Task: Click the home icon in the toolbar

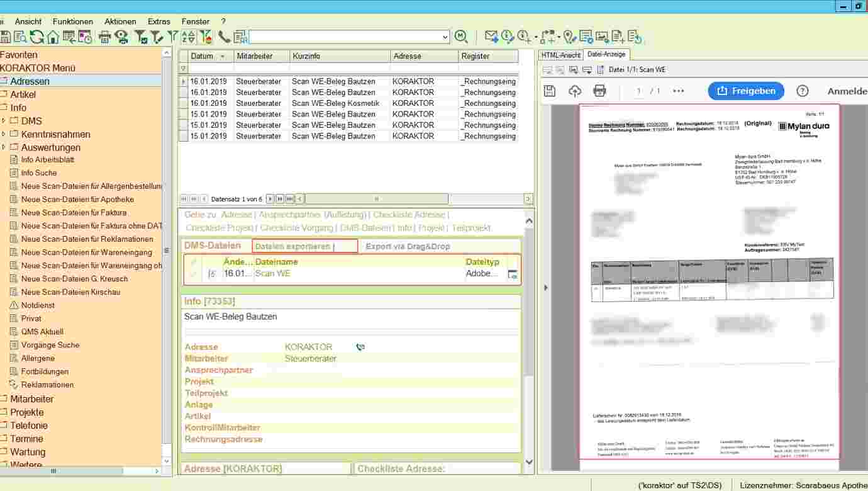Action: pyautogui.click(x=53, y=37)
